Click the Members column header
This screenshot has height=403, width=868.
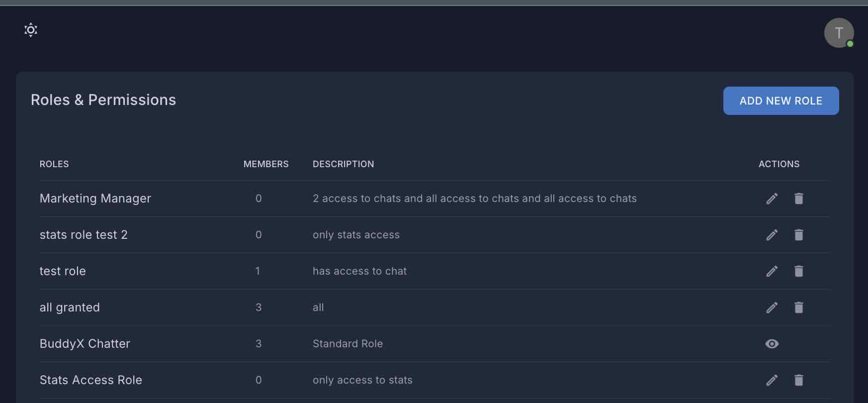[265, 164]
